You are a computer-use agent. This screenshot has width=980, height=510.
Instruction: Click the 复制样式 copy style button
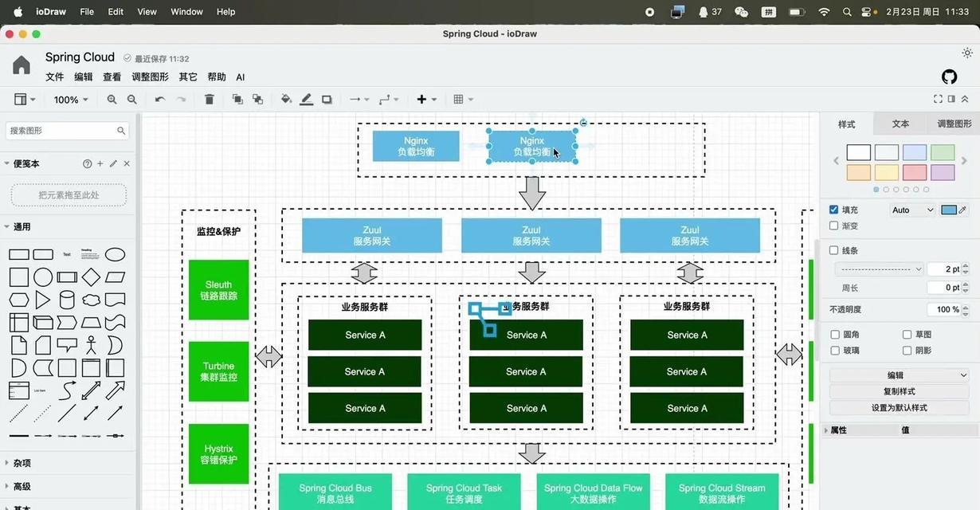click(900, 391)
